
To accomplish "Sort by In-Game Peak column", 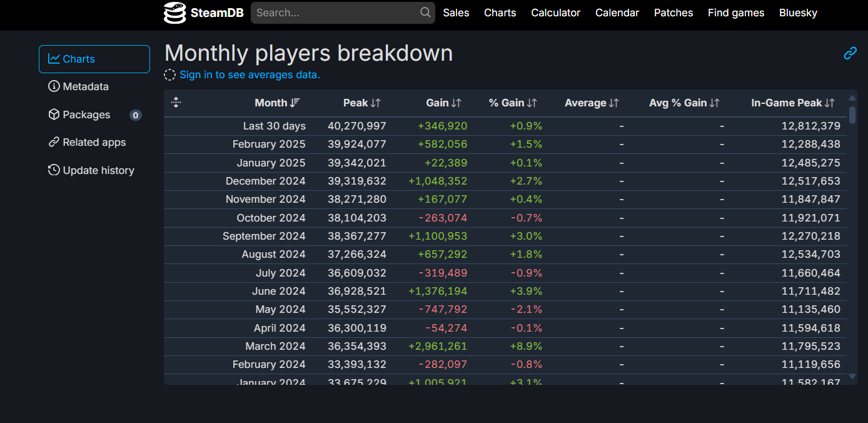I will [x=792, y=103].
